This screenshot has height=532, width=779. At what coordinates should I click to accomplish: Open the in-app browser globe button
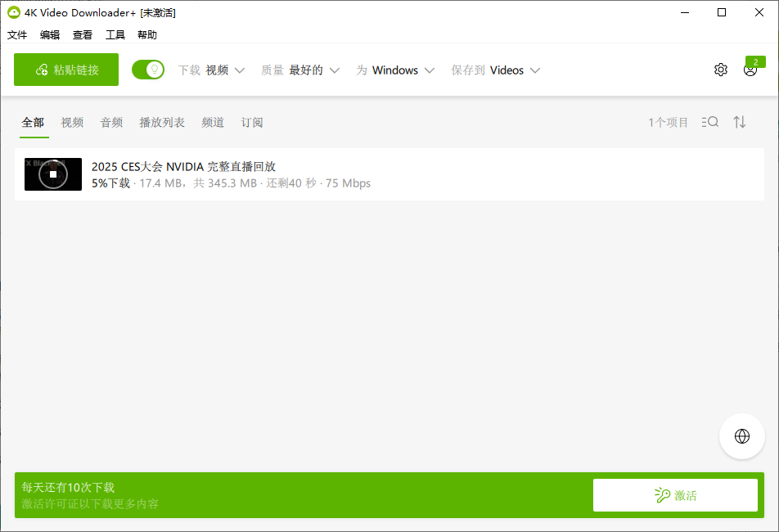point(742,436)
